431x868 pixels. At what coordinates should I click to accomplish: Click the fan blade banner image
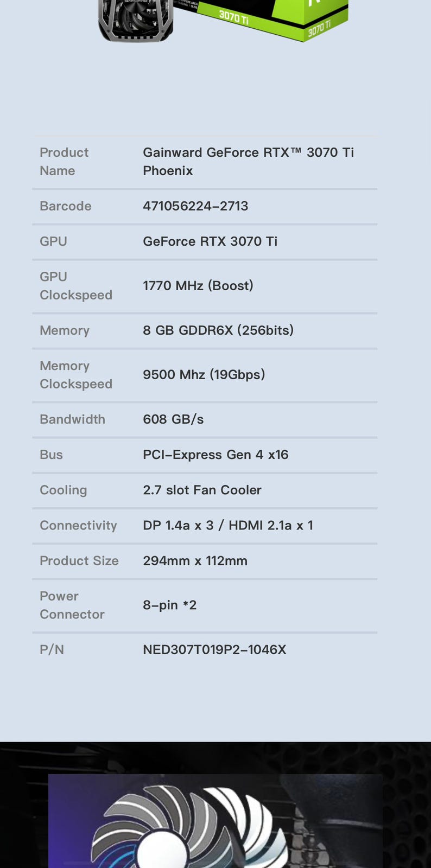point(215,821)
